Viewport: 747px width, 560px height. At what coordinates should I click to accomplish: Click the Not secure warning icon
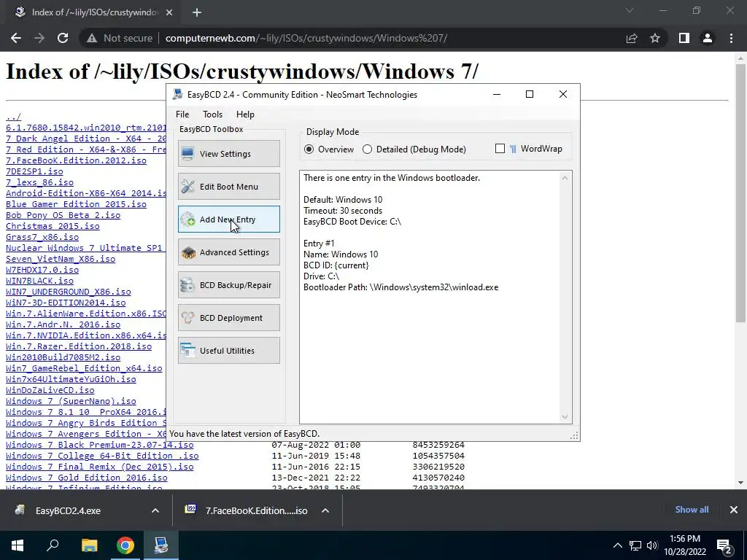(x=92, y=38)
